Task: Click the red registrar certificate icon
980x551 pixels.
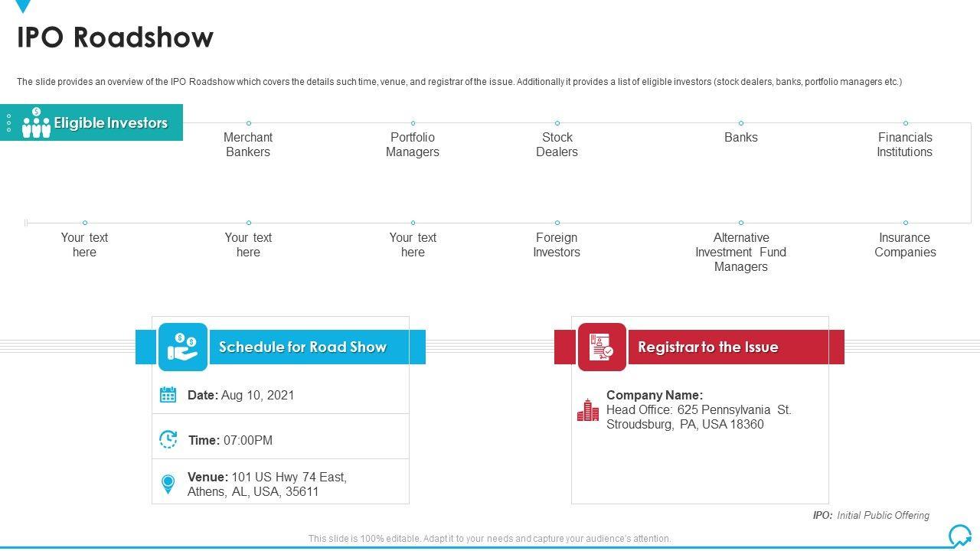Action: click(602, 347)
